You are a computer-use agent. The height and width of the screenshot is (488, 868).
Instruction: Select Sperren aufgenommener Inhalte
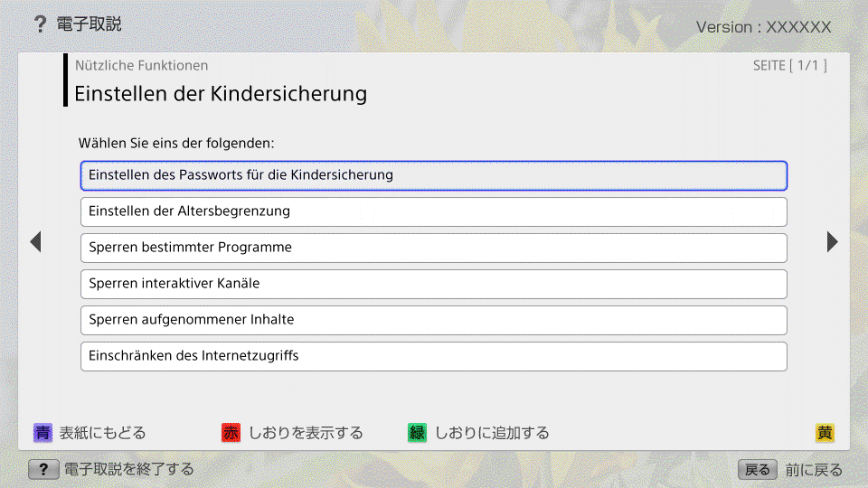pyautogui.click(x=434, y=320)
